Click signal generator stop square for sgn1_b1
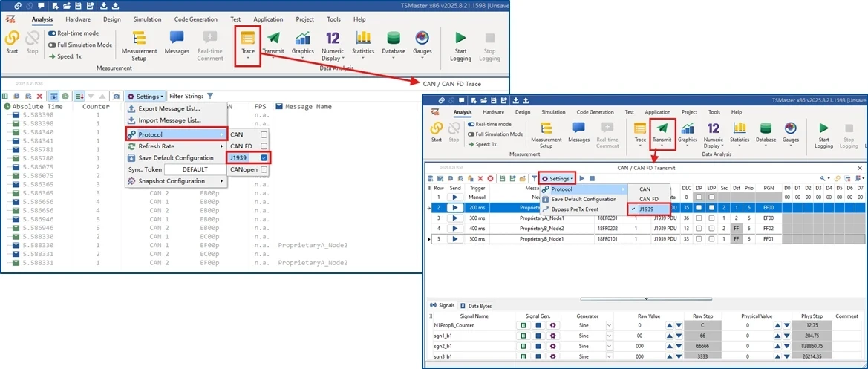The height and width of the screenshot is (369, 868). point(538,336)
